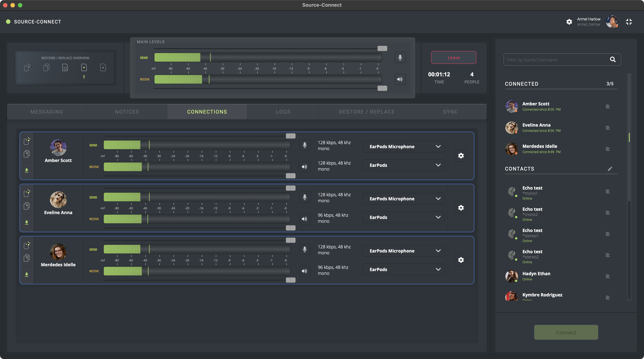
Task: Click search magnifier in filter field
Action: tap(613, 59)
